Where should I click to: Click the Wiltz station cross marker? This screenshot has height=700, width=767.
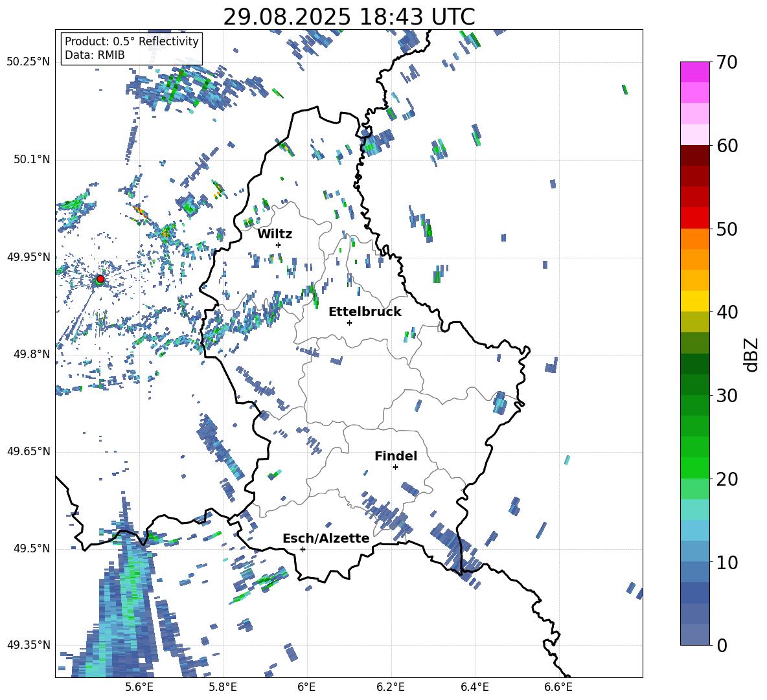click(x=279, y=245)
